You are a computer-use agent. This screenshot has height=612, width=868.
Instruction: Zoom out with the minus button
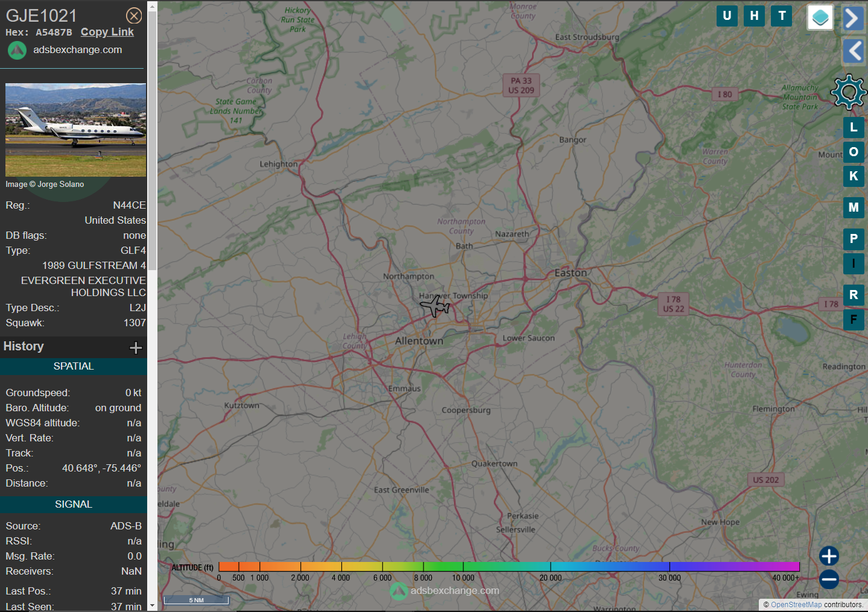tap(829, 579)
